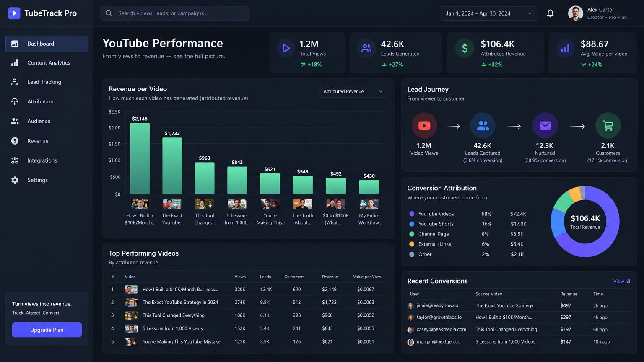Open View all recent conversions

(x=621, y=282)
